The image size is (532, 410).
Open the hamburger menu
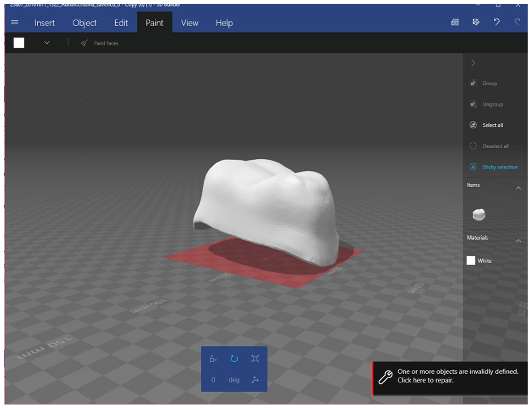pos(15,22)
